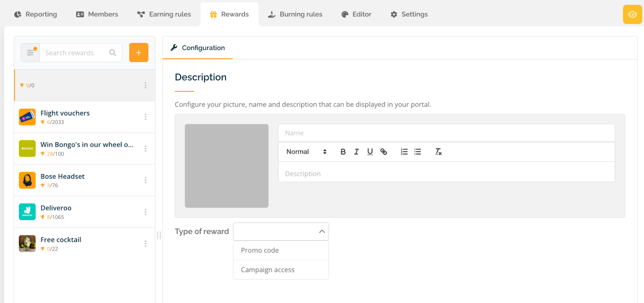Open the Normal text style dropdown
This screenshot has width=644, height=303.
tap(306, 152)
